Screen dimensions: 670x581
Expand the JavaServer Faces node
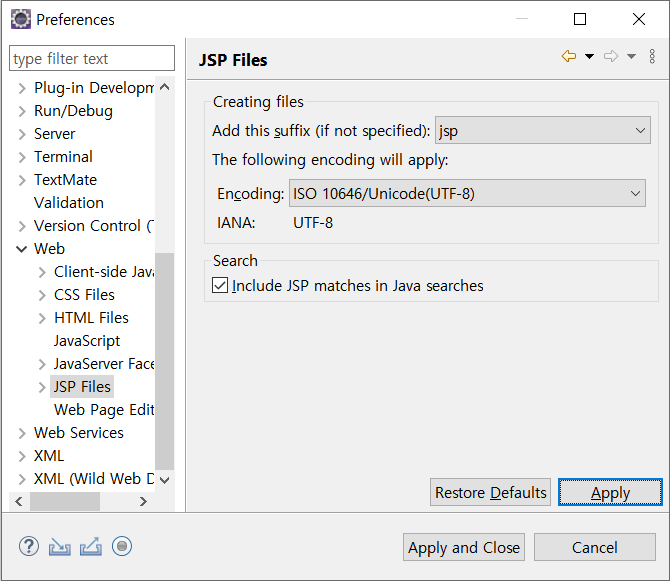(x=42, y=364)
